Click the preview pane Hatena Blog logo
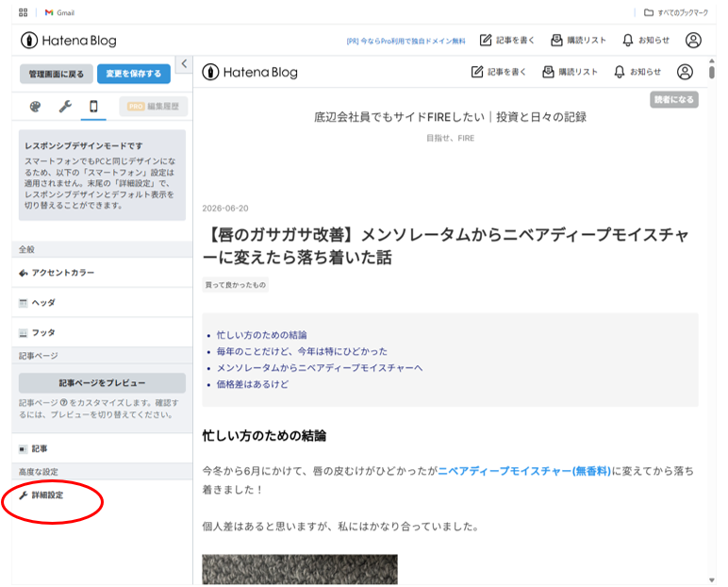The height and width of the screenshot is (587, 728). [250, 72]
